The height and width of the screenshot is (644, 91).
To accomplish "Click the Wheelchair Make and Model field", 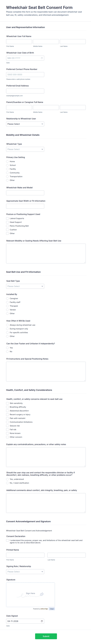I will 25,193.
